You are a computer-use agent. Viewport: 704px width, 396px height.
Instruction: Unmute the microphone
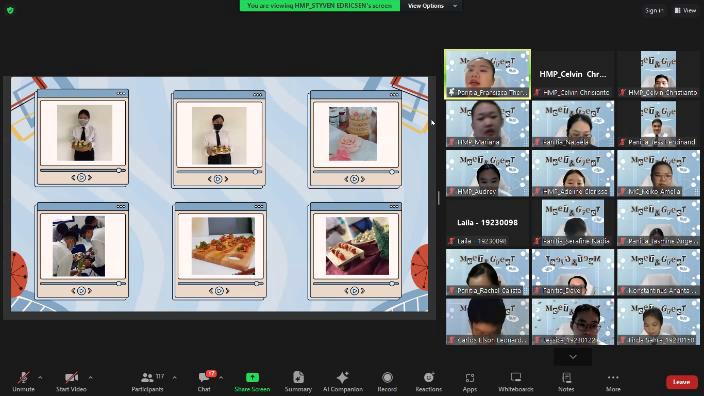[23, 382]
